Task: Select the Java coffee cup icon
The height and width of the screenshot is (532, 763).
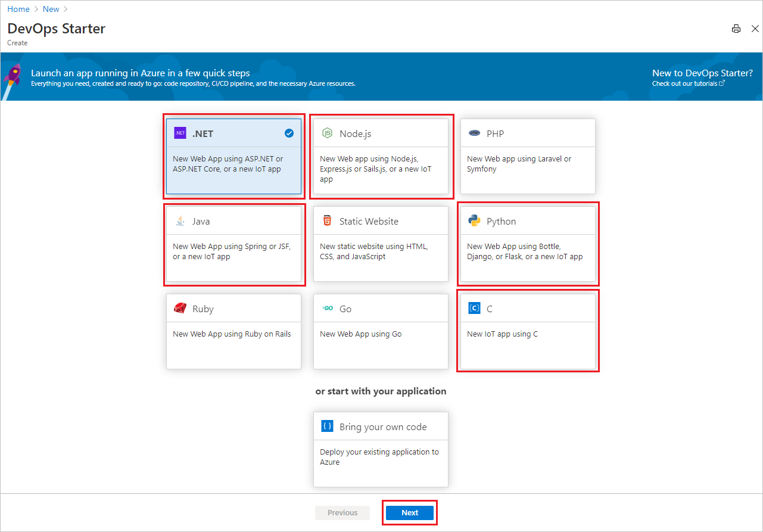Action: click(180, 221)
